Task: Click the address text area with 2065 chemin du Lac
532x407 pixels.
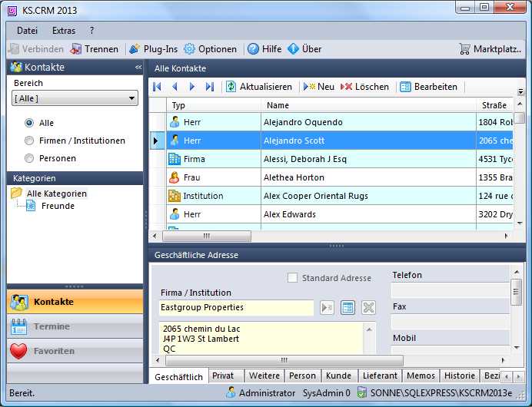Action: (x=261, y=338)
